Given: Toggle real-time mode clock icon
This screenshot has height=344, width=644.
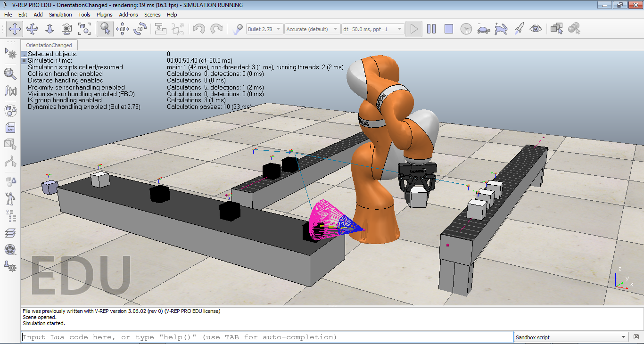Looking at the screenshot, I should (466, 29).
